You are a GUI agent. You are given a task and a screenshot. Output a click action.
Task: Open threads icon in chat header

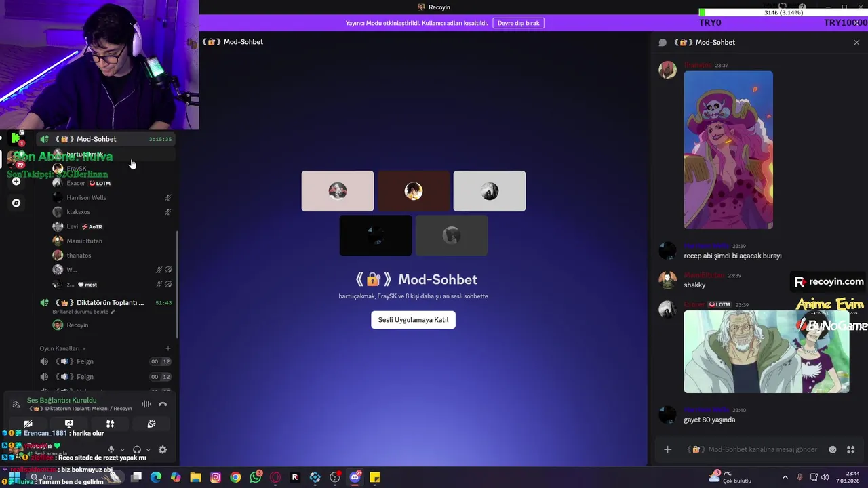(663, 42)
